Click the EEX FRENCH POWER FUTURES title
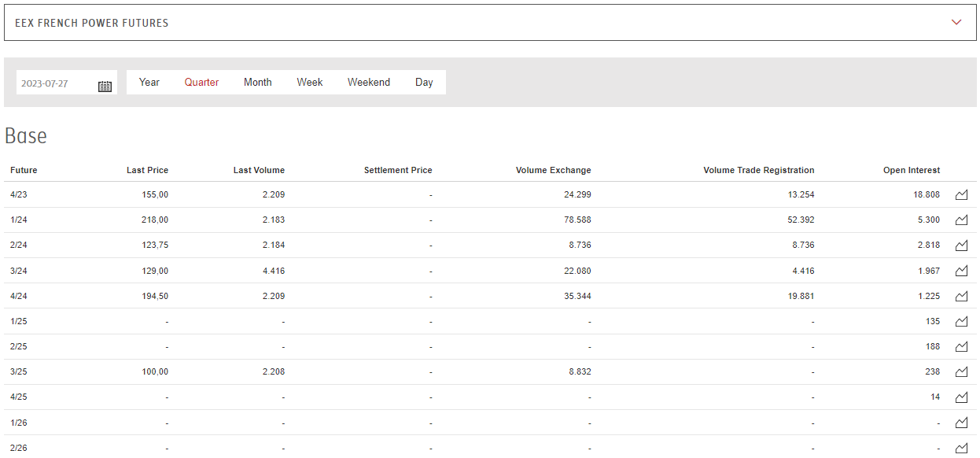 pyautogui.click(x=92, y=23)
